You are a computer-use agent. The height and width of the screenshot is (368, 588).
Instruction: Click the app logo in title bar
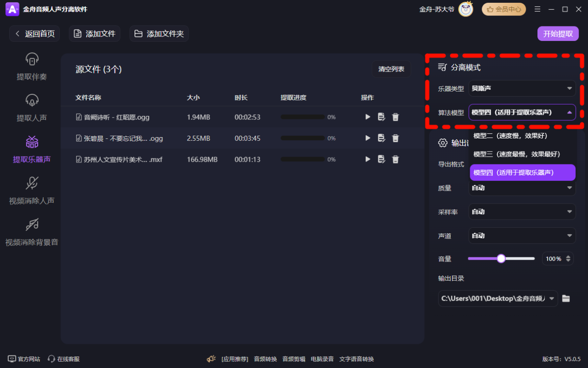(x=12, y=9)
